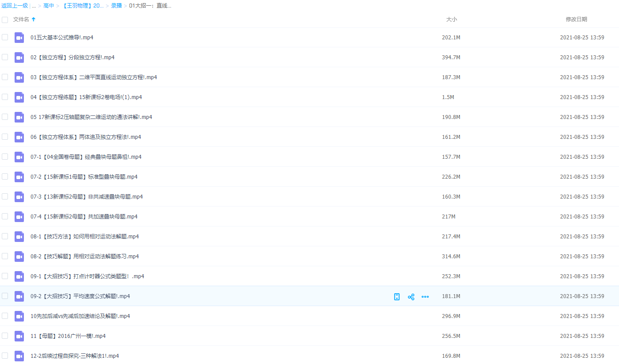Click share icon on 09-2 平均速度公式解题 row
The image size is (619, 364).
pos(411,297)
